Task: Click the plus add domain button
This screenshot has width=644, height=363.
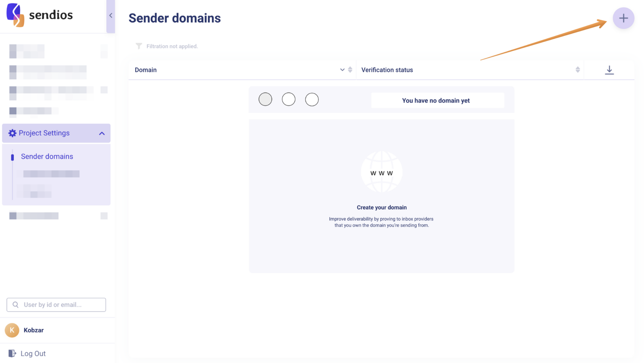Action: click(x=623, y=18)
